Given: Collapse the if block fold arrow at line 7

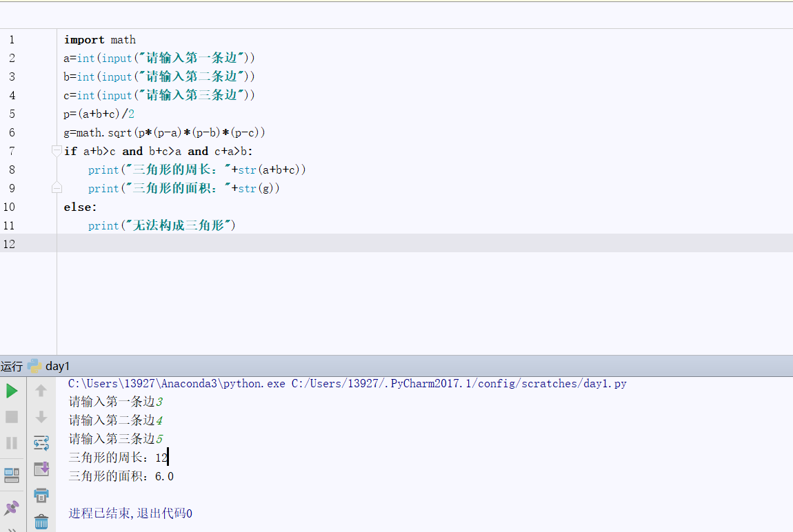Looking at the screenshot, I should click(x=57, y=150).
